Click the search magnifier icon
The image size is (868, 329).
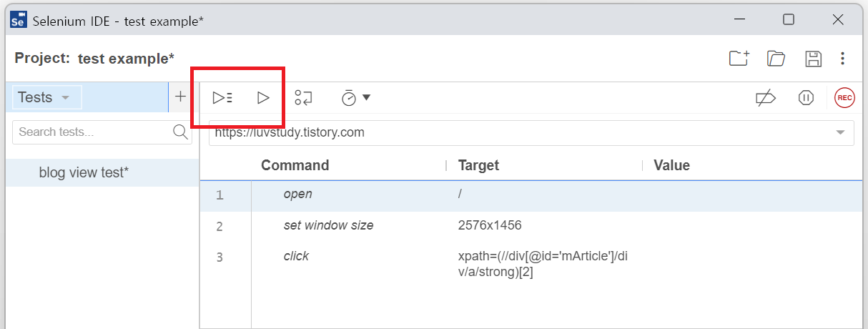click(180, 132)
